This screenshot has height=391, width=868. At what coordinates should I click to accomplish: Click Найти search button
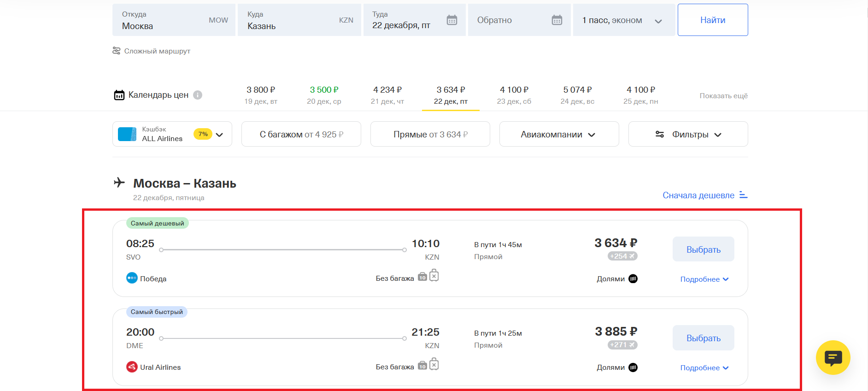pyautogui.click(x=712, y=20)
